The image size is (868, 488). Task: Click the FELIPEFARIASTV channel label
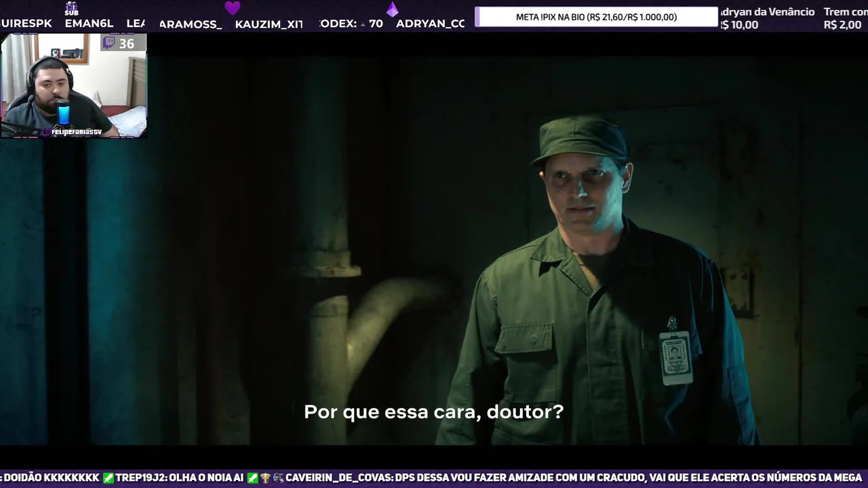tap(76, 131)
